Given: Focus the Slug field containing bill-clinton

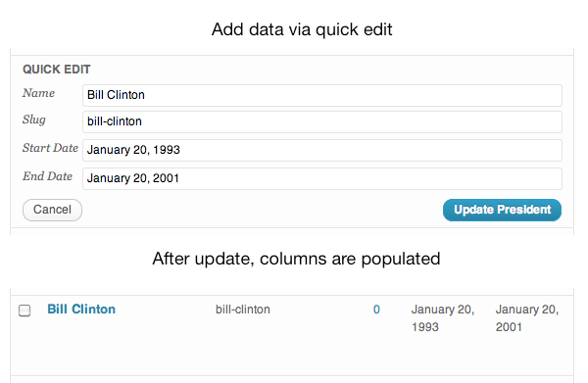Looking at the screenshot, I should pos(322,121).
